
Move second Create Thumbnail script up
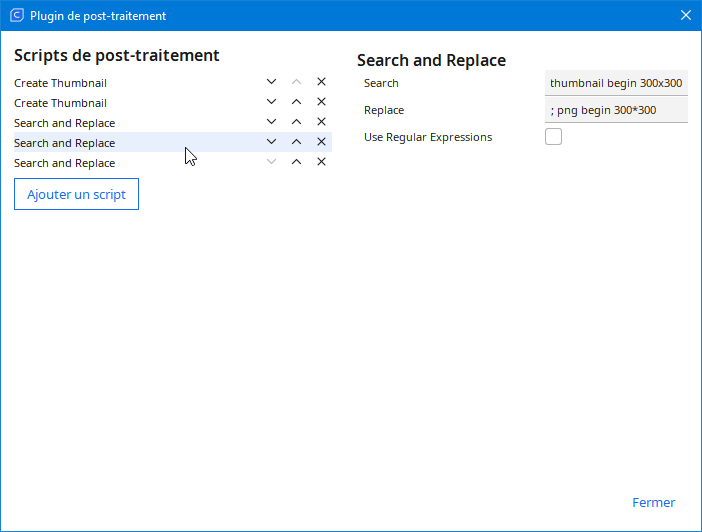point(296,102)
